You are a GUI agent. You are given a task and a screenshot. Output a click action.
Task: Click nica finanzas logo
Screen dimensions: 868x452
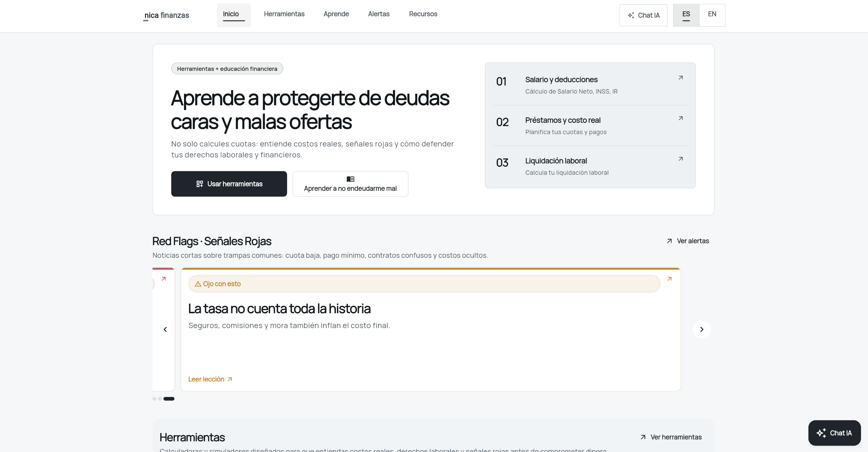(166, 15)
